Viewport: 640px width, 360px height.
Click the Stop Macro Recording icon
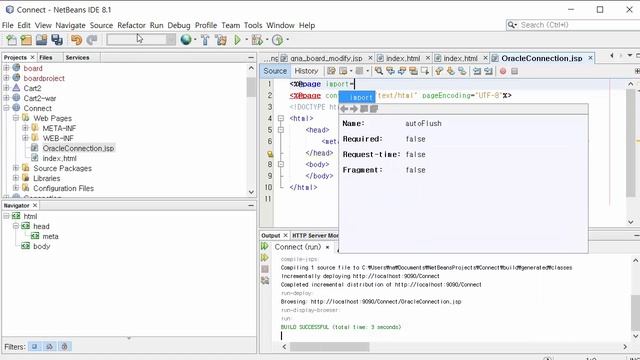(514, 71)
